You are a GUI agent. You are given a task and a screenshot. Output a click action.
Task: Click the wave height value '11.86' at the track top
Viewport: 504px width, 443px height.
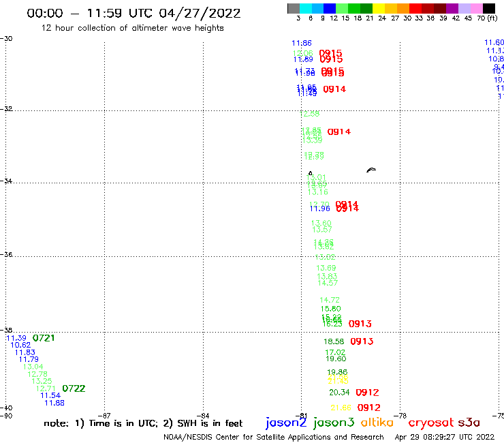coord(302,43)
